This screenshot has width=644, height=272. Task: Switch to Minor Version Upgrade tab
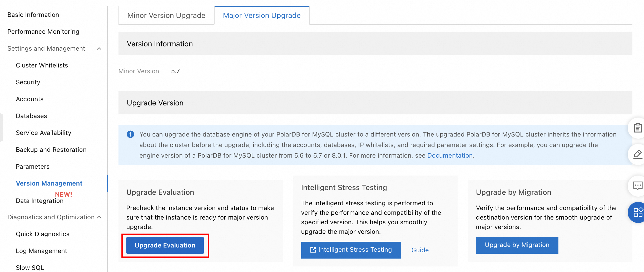166,16
